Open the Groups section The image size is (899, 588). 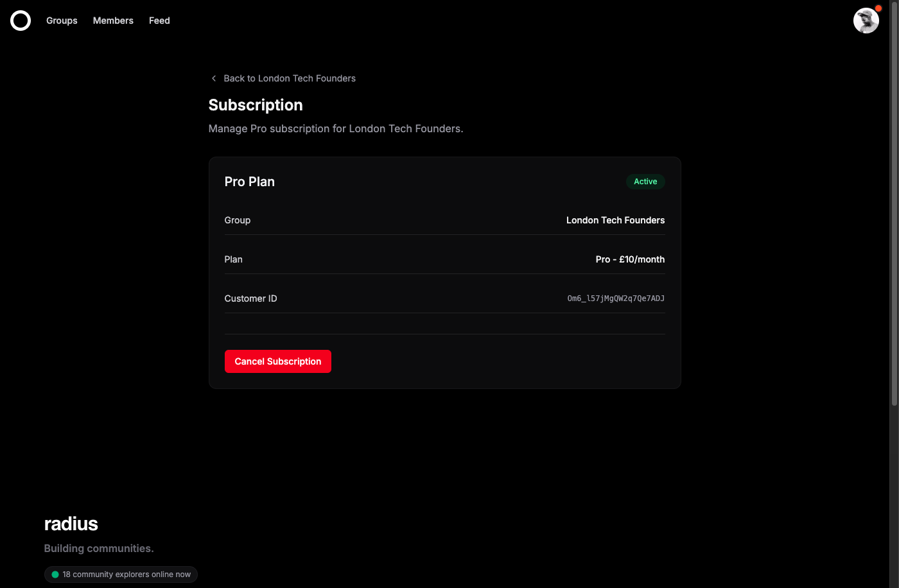point(61,20)
